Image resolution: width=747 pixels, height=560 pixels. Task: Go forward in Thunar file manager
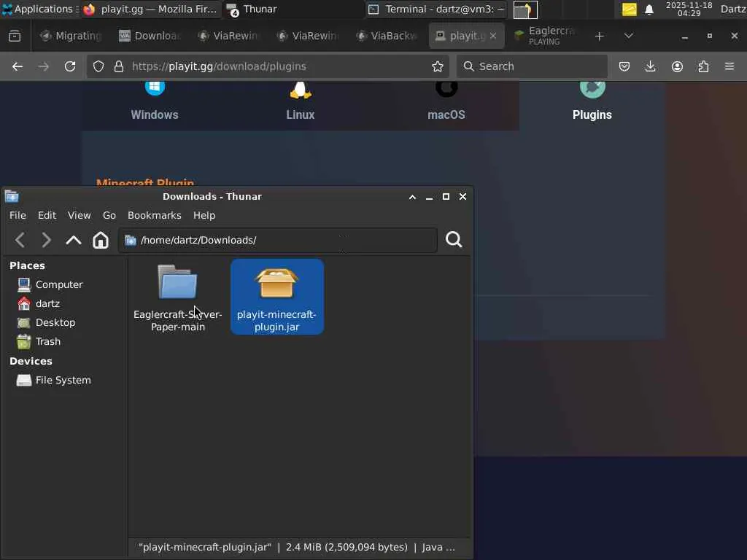[46, 240]
